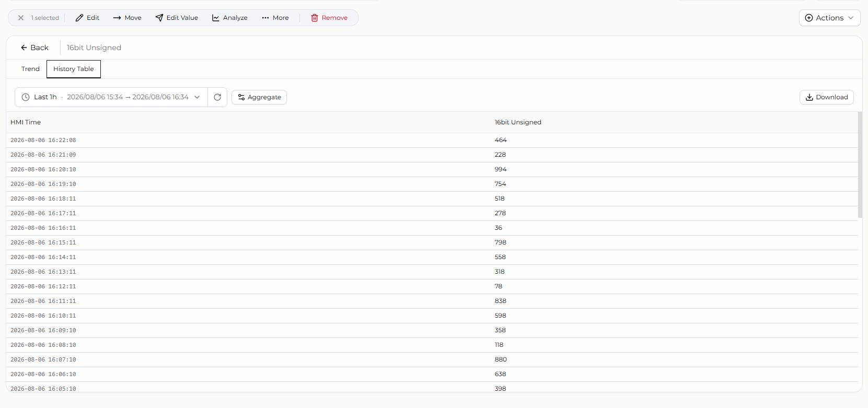Click the HMI Time column header

point(26,122)
